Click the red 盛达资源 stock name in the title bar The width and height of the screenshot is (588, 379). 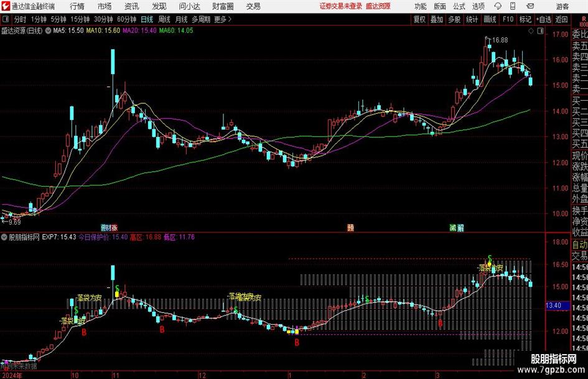[x=378, y=6]
